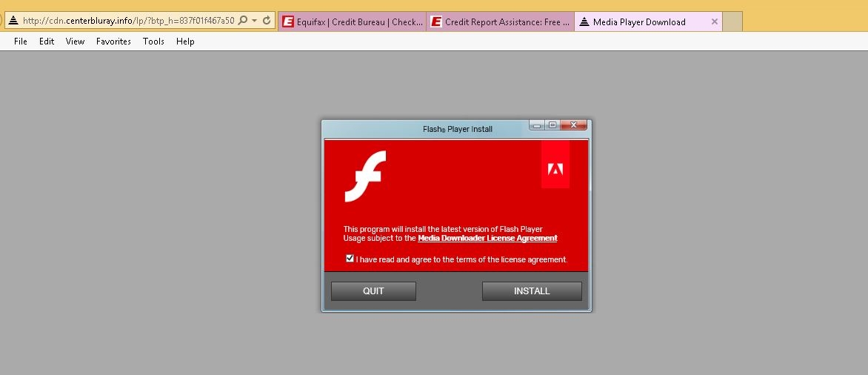
Task: Click the Equifax tab favicon
Action: coord(287,22)
